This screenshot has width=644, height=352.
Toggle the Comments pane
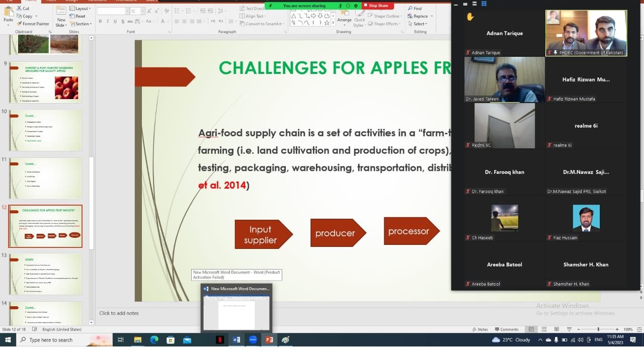tap(506, 329)
